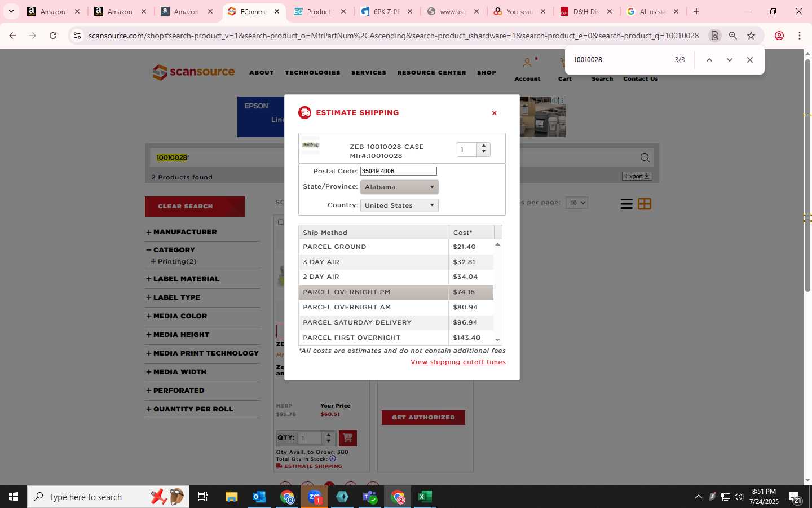Click the Cost column header
Viewport: 812px width, 508px height.
point(471,232)
